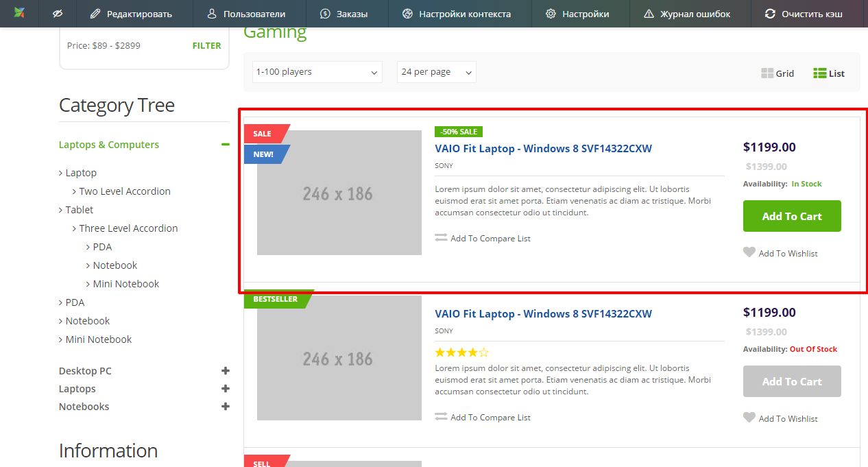868x467 pixels.
Task: Click the green Add To Cart button
Action: (792, 216)
